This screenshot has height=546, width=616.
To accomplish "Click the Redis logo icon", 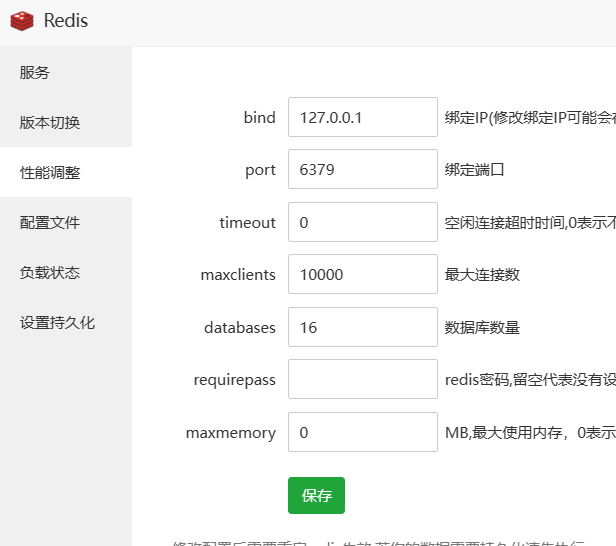I will (x=22, y=21).
